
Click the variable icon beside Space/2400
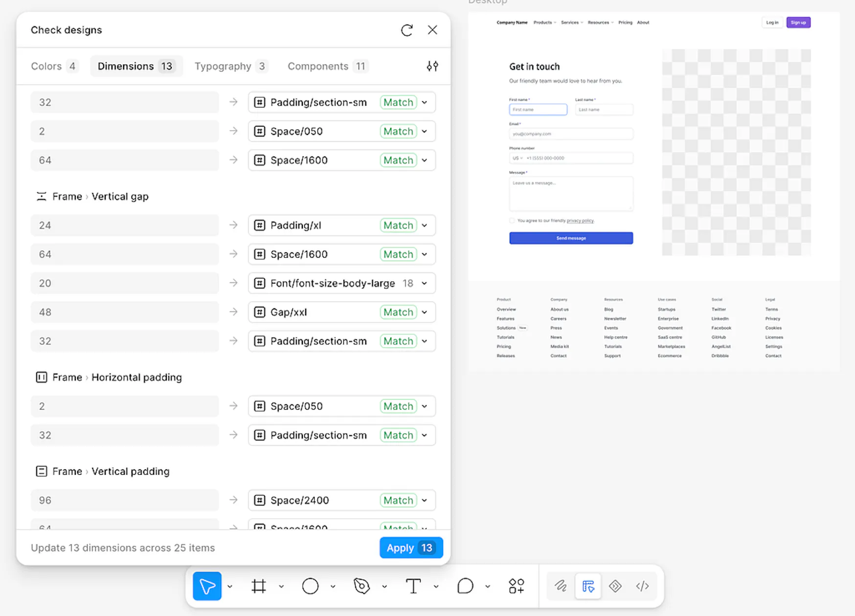pos(260,501)
